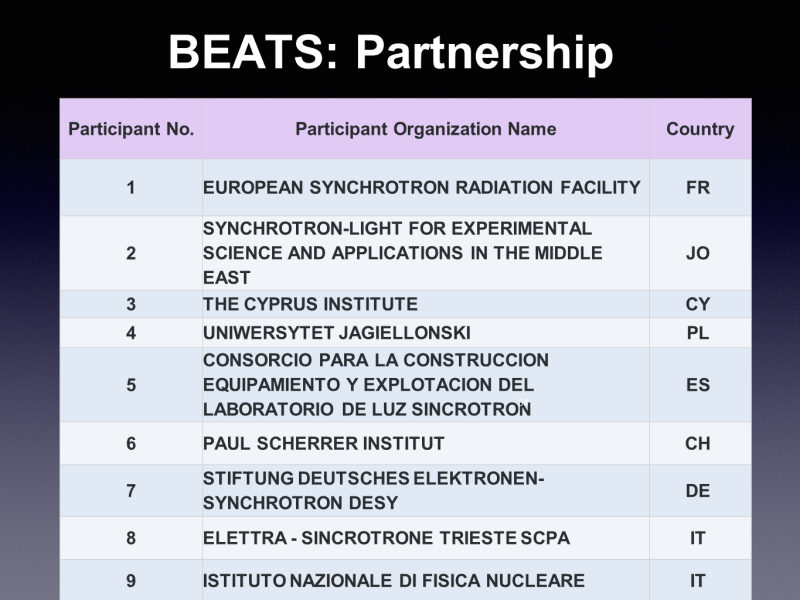The height and width of the screenshot is (600, 800).
Task: Select the DE country cell
Action: click(x=698, y=490)
